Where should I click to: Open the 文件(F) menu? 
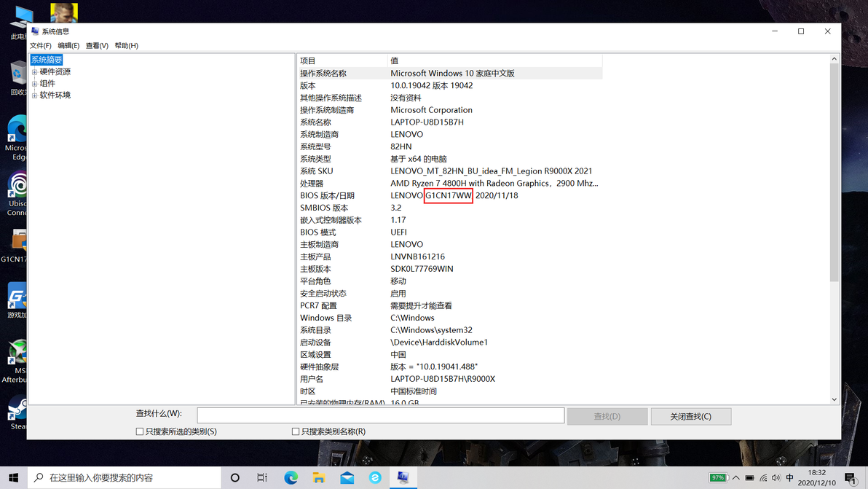(40, 45)
